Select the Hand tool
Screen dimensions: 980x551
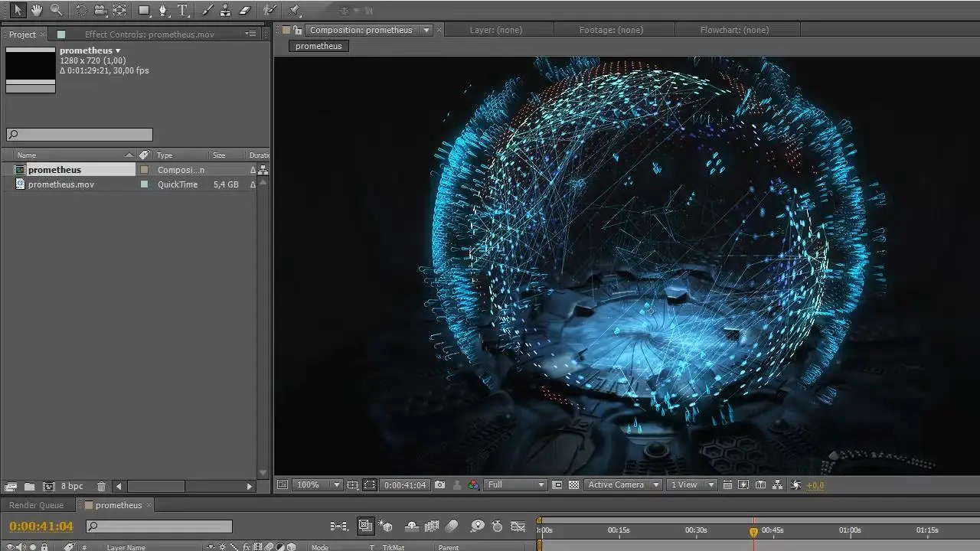pos(36,11)
